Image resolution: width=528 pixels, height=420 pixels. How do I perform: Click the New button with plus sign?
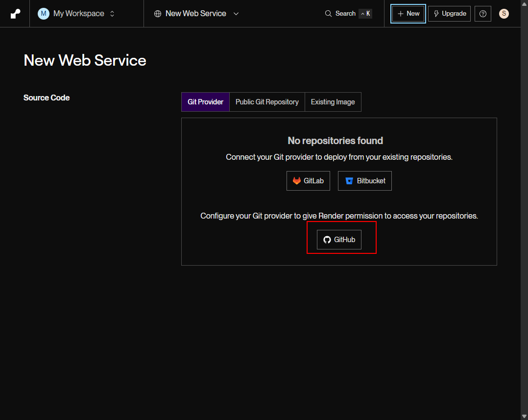408,14
